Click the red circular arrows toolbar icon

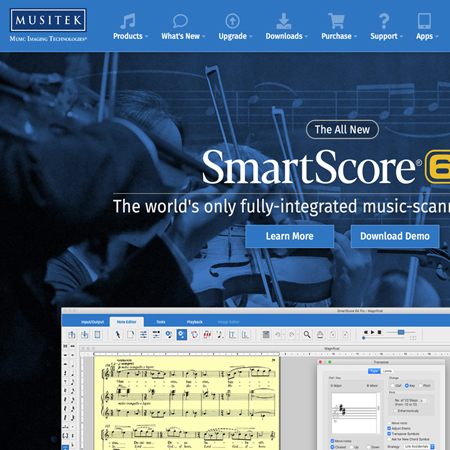[x=194, y=334]
